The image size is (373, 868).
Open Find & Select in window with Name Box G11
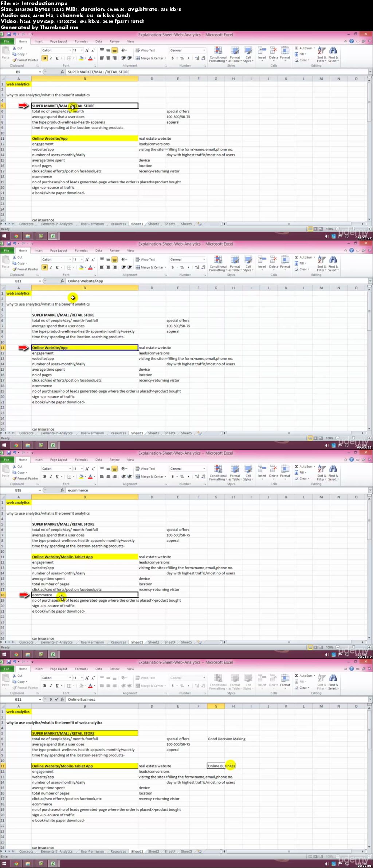[x=333, y=682]
